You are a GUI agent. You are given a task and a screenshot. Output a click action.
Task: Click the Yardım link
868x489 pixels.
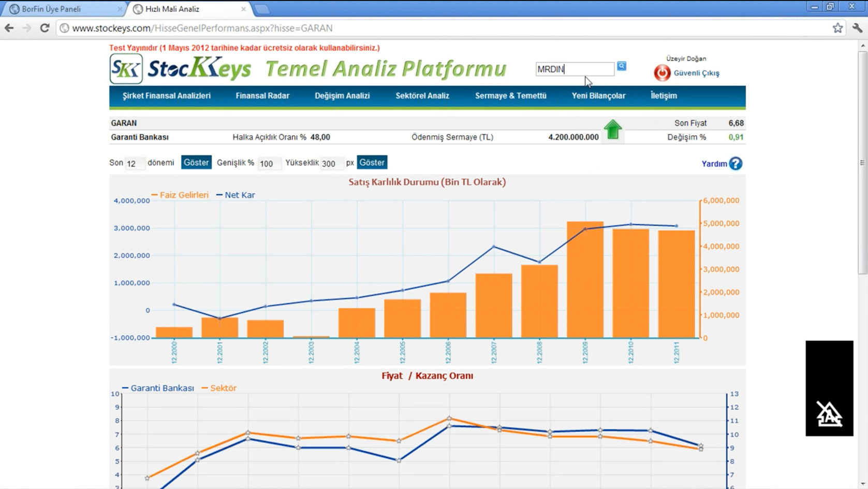click(714, 164)
